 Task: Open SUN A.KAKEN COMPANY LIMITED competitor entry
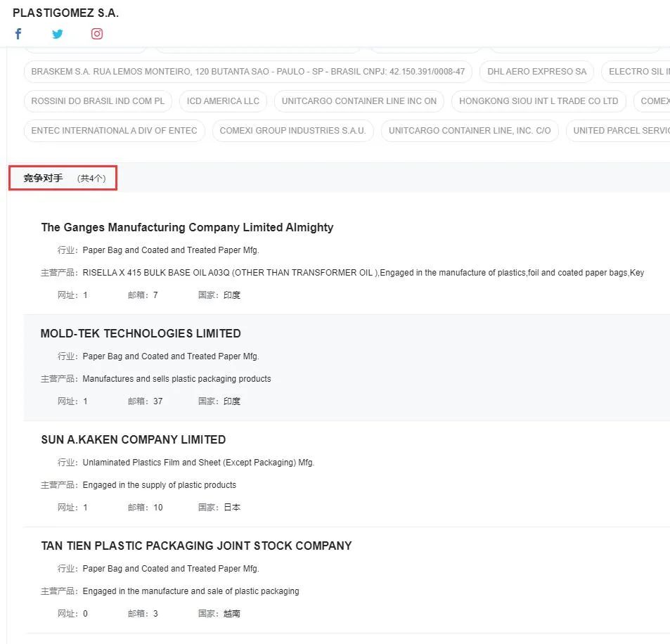[x=134, y=439]
